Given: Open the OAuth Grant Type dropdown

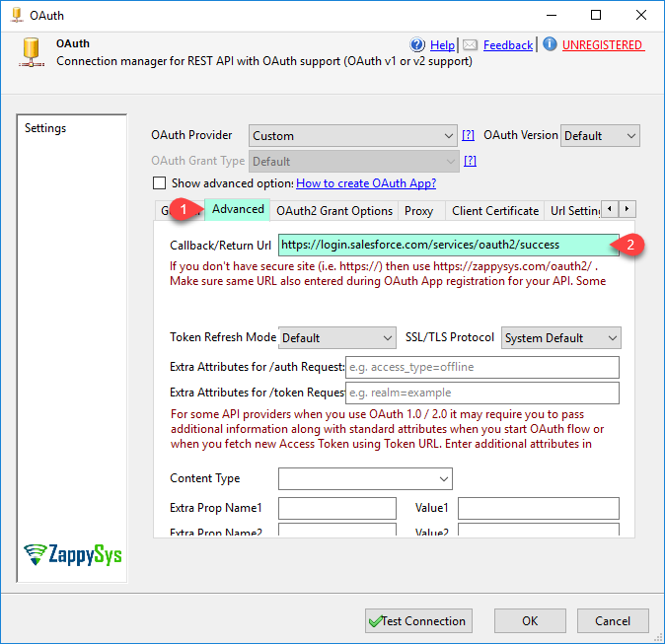Looking at the screenshot, I should pos(353,162).
